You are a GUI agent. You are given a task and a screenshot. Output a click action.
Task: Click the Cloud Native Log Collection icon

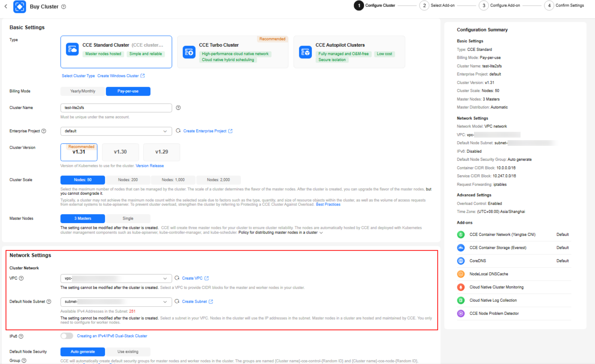pyautogui.click(x=461, y=300)
